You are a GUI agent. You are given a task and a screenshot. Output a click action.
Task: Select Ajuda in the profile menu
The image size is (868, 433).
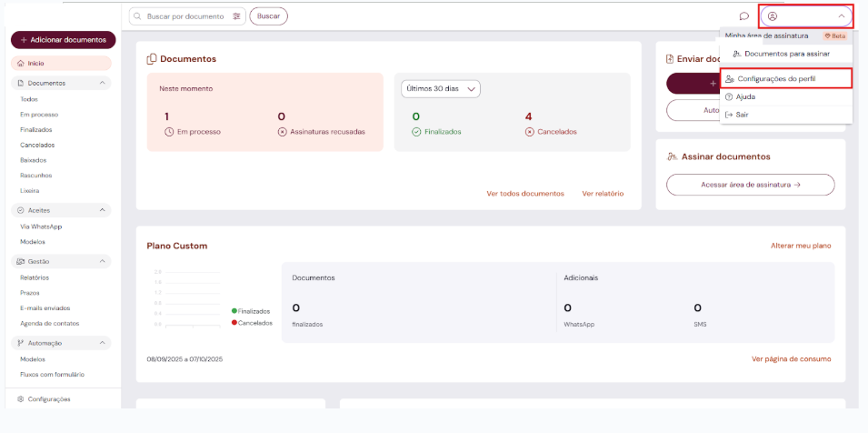pos(745,96)
